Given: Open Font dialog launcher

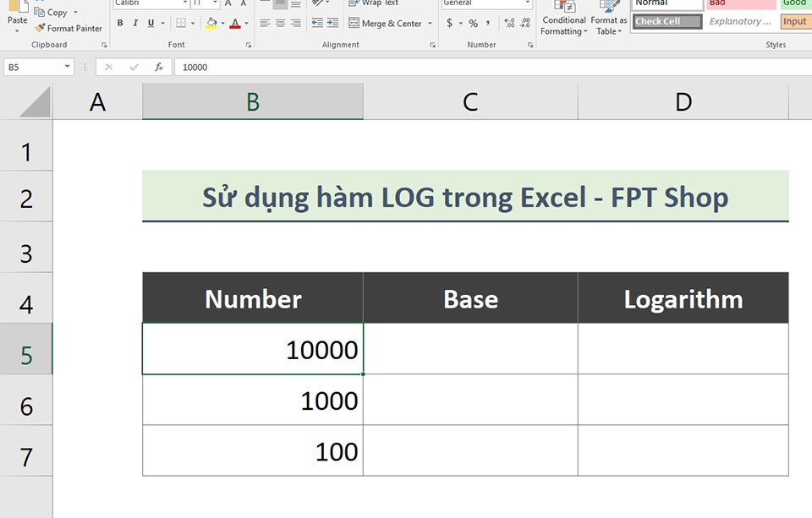Looking at the screenshot, I should pyautogui.click(x=249, y=45).
